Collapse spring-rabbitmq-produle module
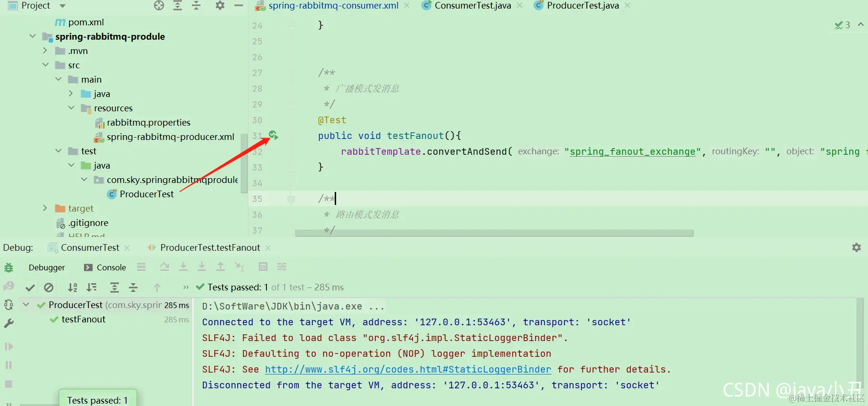 tap(32, 36)
